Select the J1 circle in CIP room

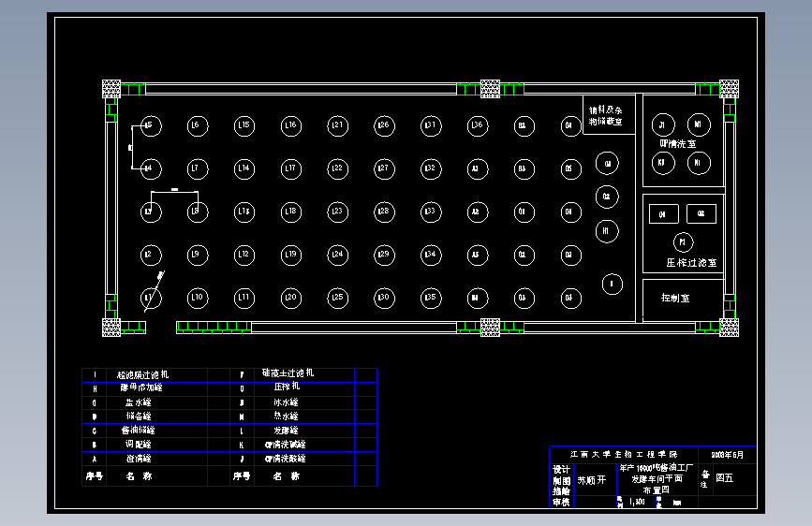click(x=663, y=124)
